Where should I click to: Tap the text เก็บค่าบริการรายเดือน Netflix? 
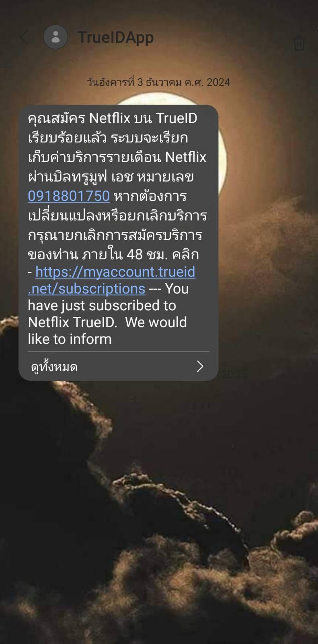pos(117,157)
